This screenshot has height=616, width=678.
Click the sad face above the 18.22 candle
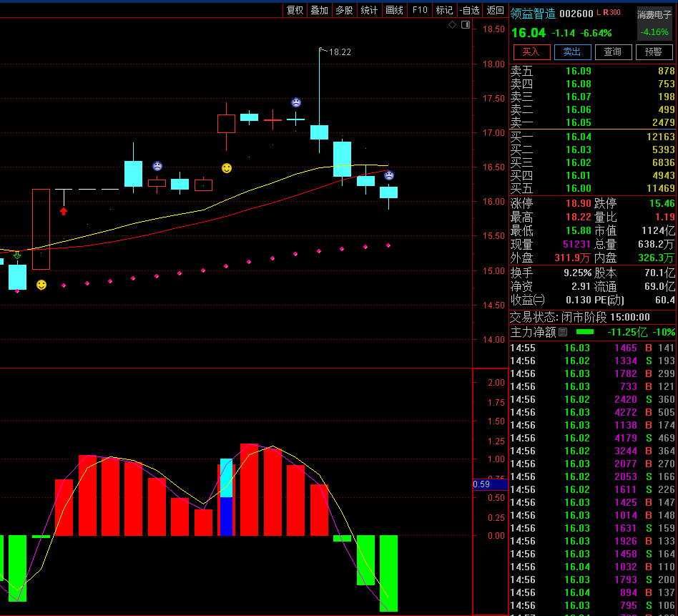click(x=296, y=102)
